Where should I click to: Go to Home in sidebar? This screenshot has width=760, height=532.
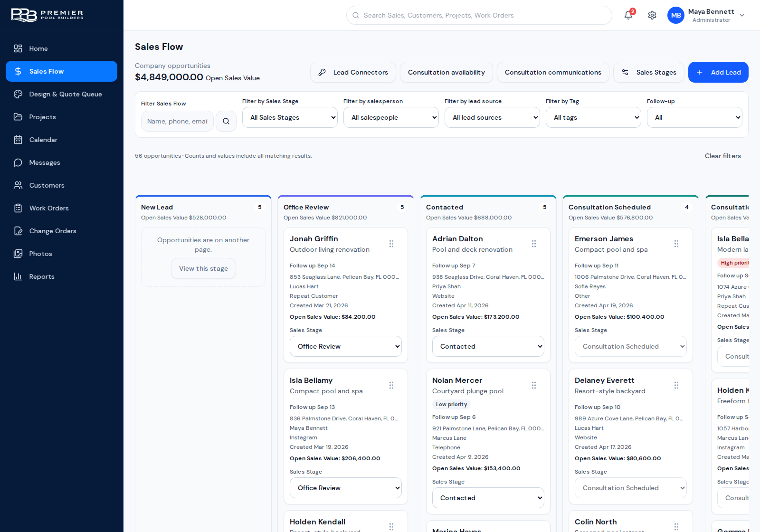point(61,48)
